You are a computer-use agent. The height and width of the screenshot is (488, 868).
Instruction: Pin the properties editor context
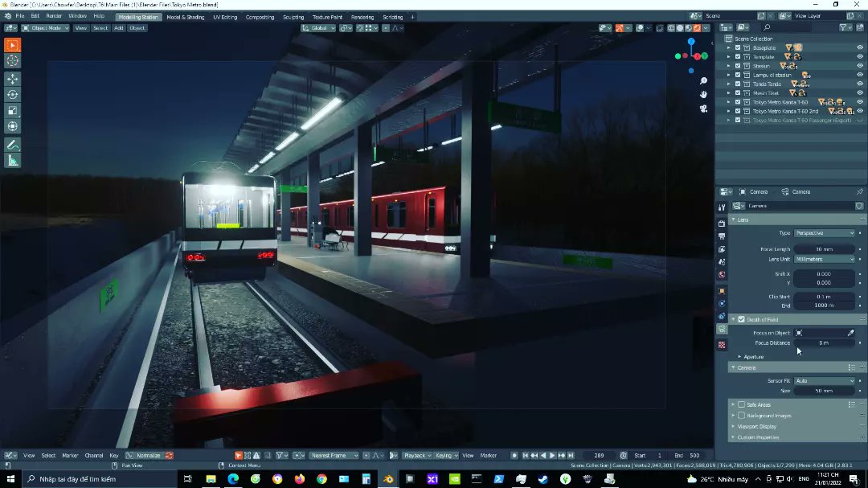pyautogui.click(x=860, y=191)
